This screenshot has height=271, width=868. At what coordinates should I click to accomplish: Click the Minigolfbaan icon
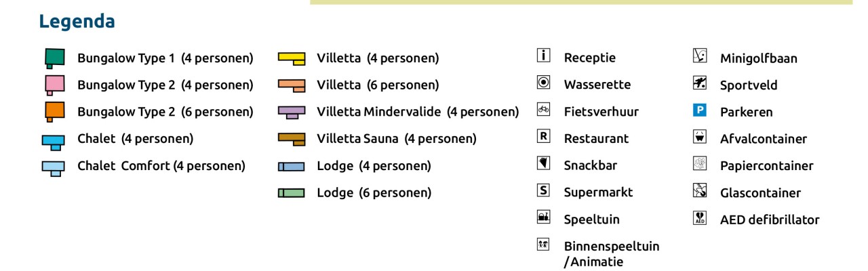(x=700, y=56)
